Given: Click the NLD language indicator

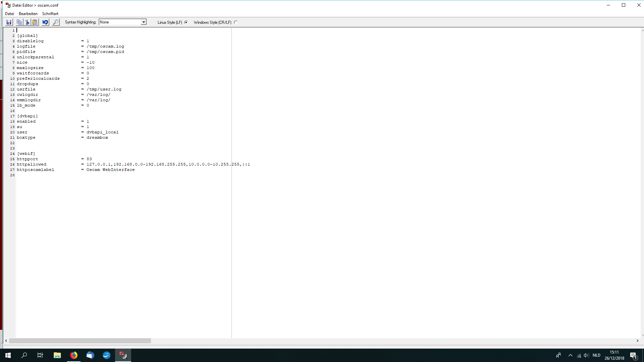Looking at the screenshot, I should pos(596,355).
